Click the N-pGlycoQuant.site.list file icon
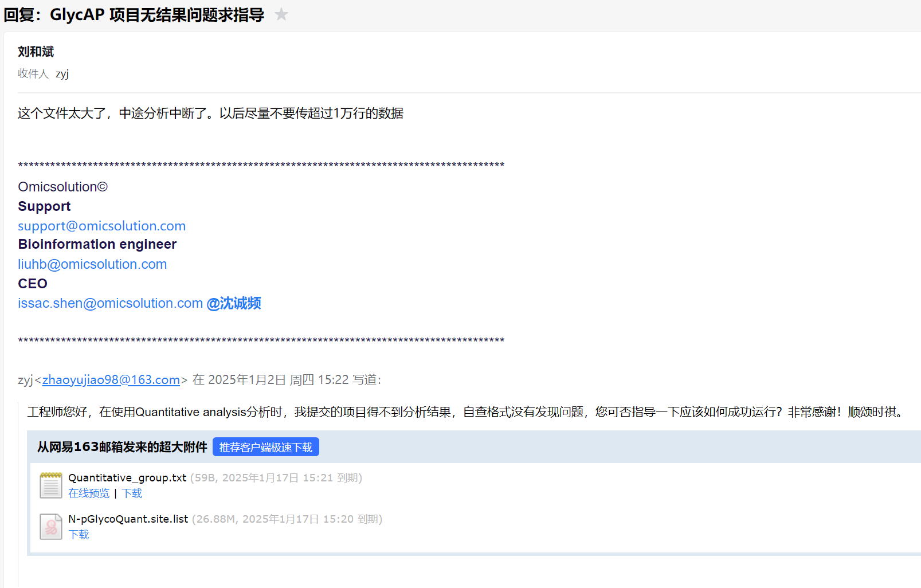Viewport: 921px width, 588px height. click(x=51, y=526)
